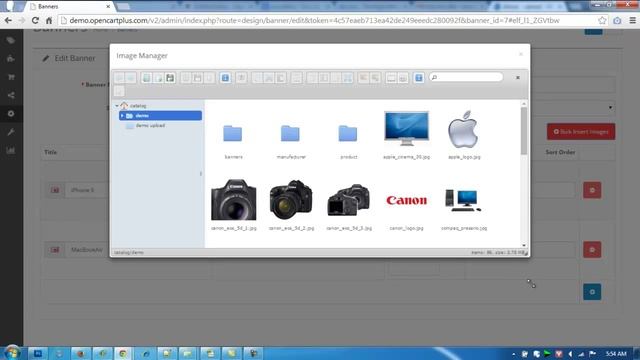The image size is (640, 360).
Task: Click the Paste toolbar icon
Action: [281, 78]
